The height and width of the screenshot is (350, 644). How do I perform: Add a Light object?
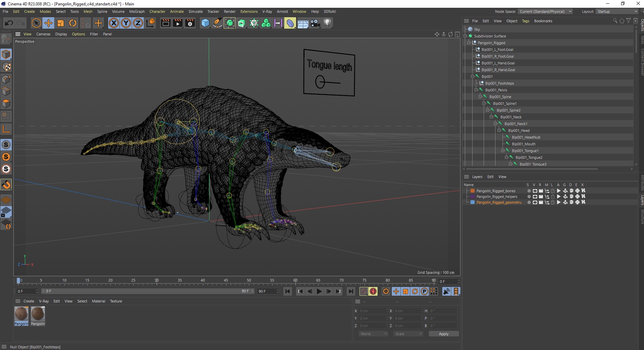click(x=327, y=23)
